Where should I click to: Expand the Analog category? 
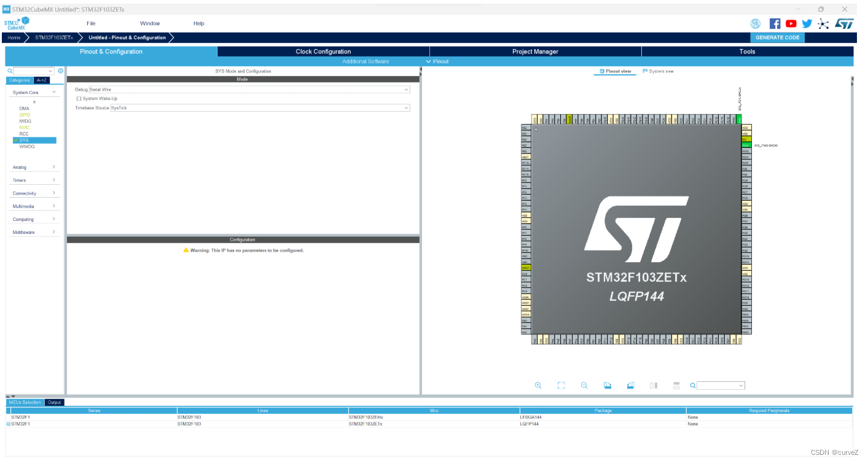point(54,167)
